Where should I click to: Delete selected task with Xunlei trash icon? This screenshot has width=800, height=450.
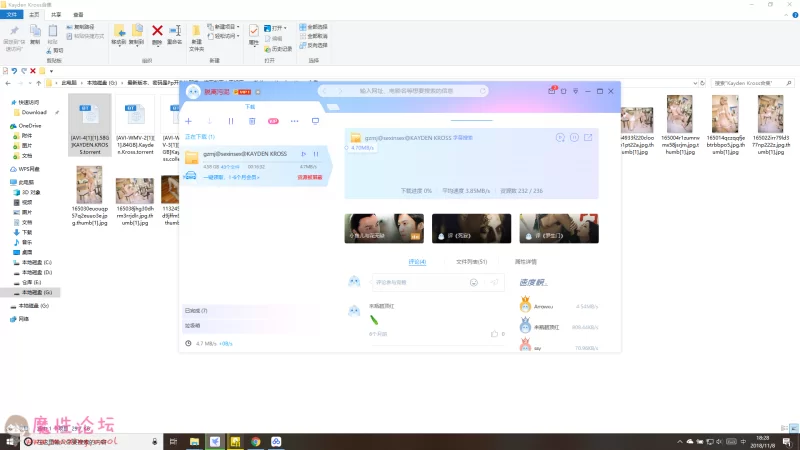coord(252,121)
